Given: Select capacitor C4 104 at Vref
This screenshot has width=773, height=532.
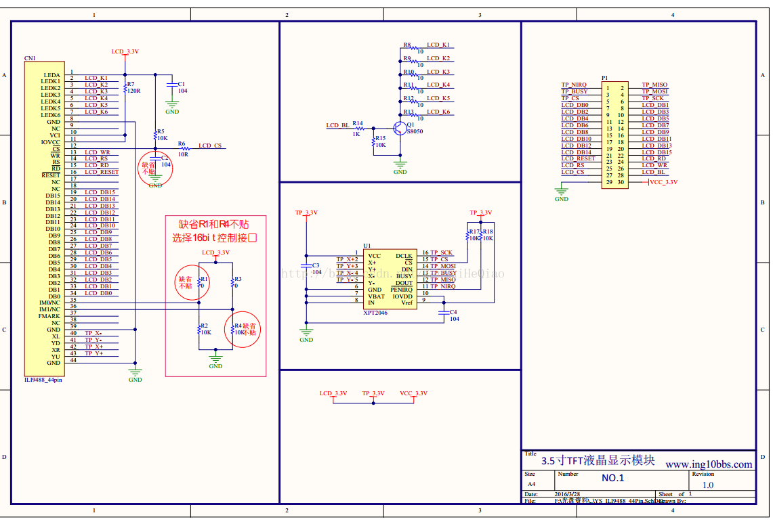Looking at the screenshot, I should pos(444,312).
